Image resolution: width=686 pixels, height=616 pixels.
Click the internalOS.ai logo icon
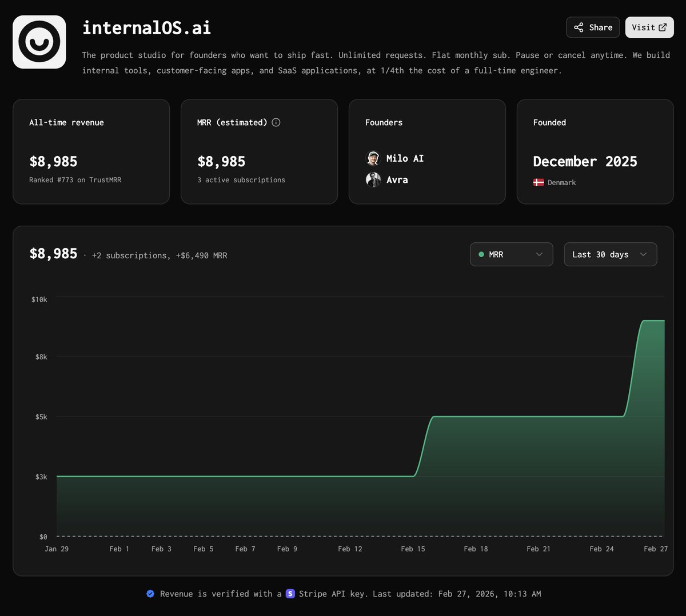pos(39,41)
